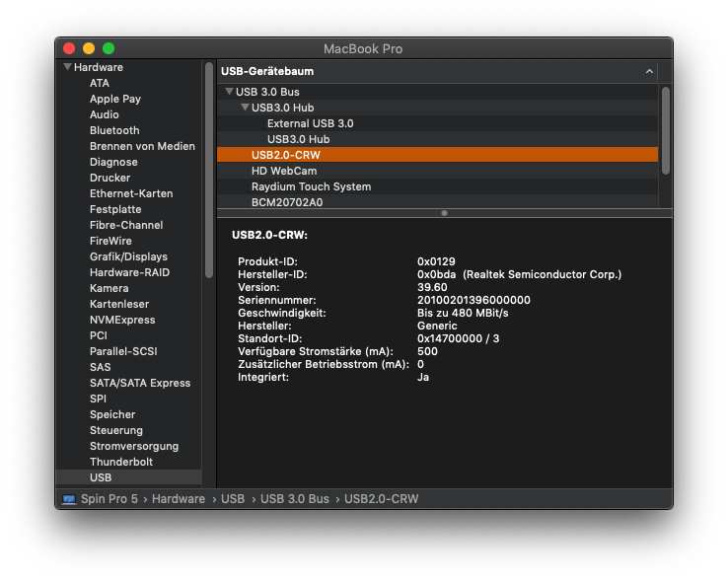The image size is (728, 582).
Task: Open the Festplatte category
Action: [x=115, y=209]
